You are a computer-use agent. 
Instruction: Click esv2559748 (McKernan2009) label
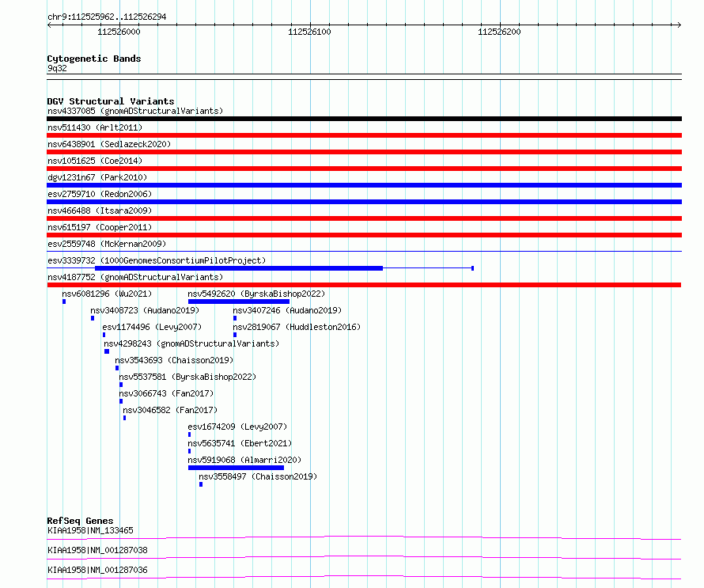pos(107,244)
